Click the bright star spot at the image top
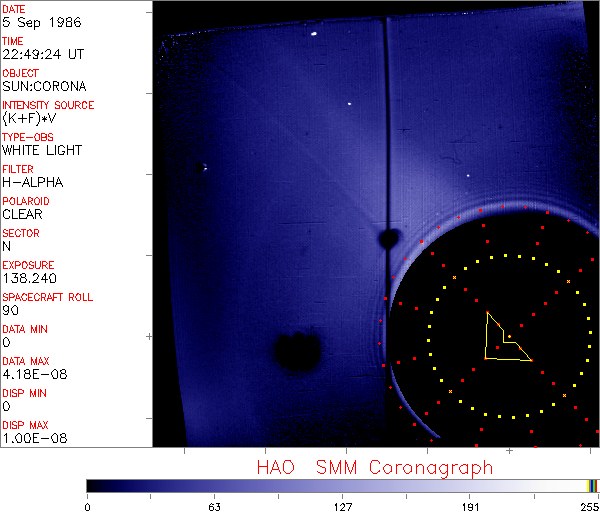 [314, 34]
